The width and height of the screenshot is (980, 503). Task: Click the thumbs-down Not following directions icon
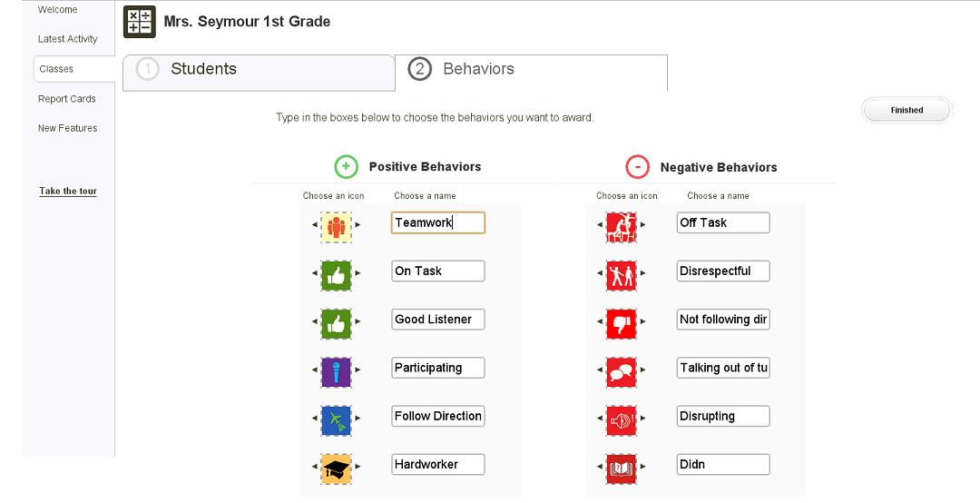(x=622, y=322)
